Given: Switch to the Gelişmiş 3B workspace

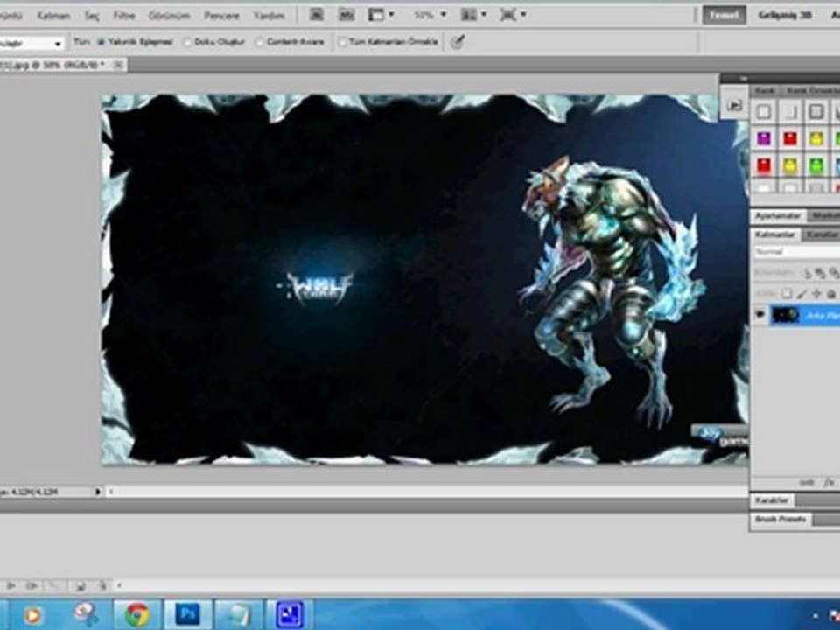Looking at the screenshot, I should coord(784,15).
